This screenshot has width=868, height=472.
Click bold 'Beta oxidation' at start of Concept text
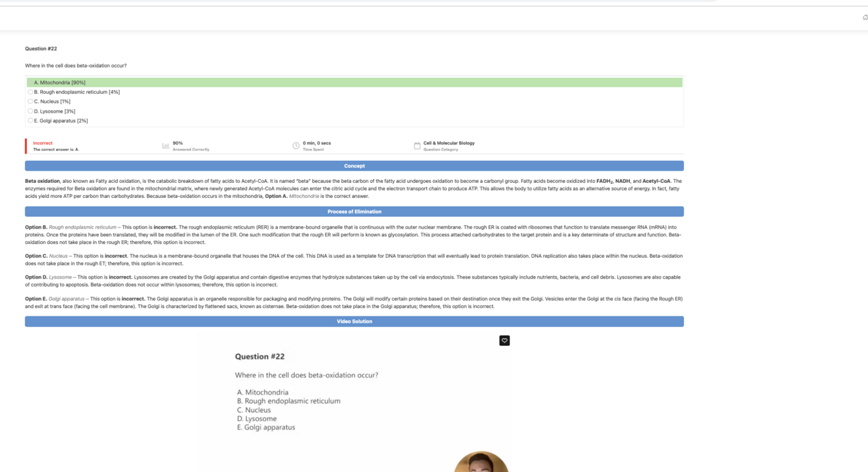click(x=42, y=181)
